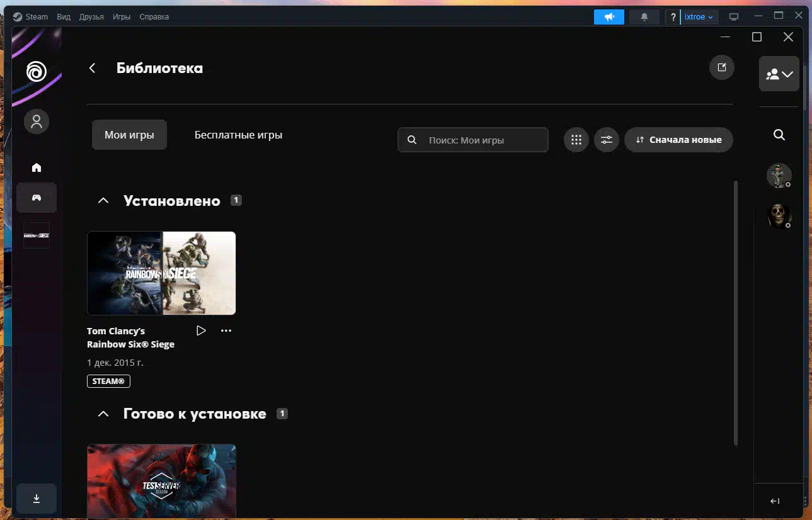Click the blue Steam announcements megaphone button
This screenshot has width=812, height=520.
pos(609,17)
